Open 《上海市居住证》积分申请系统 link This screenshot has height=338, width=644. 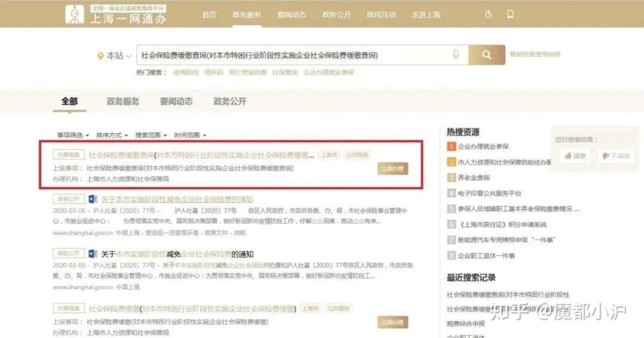[x=502, y=224]
